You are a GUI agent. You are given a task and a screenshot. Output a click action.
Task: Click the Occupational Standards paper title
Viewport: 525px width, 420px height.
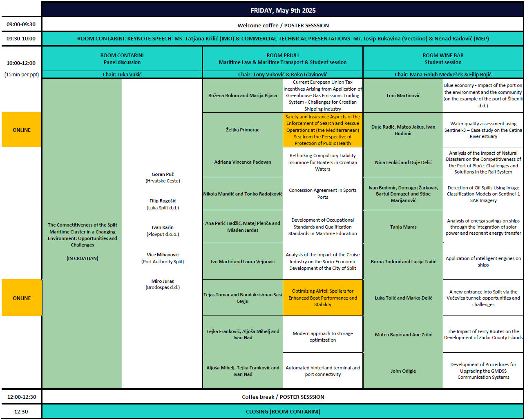click(x=323, y=227)
